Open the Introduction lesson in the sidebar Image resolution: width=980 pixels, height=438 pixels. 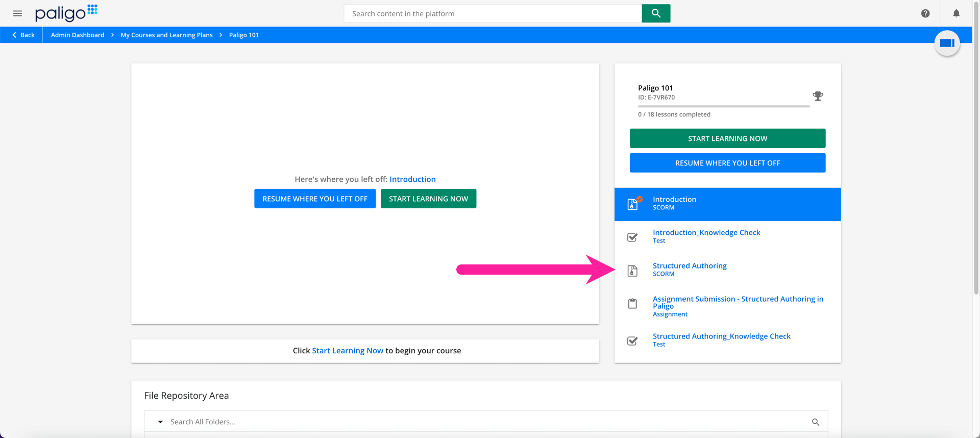727,204
